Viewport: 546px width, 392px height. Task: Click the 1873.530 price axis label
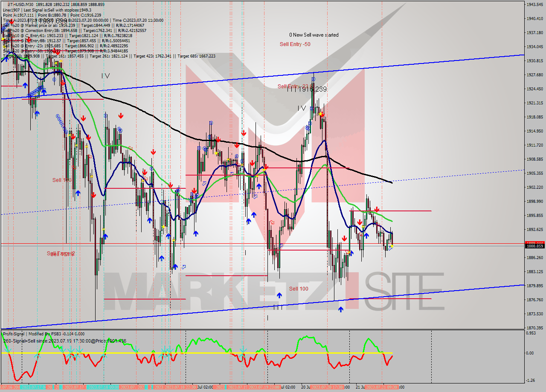[534, 314]
